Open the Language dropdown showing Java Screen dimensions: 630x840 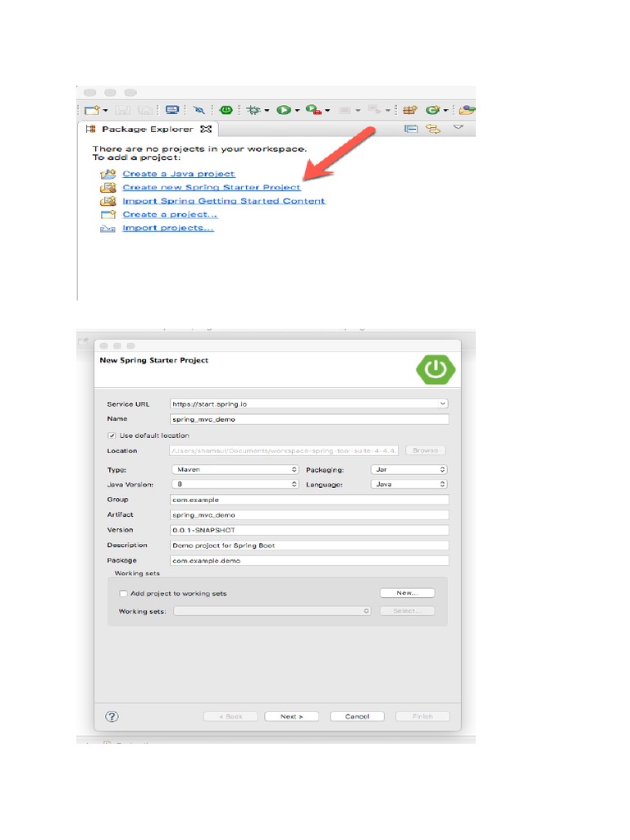click(x=409, y=484)
